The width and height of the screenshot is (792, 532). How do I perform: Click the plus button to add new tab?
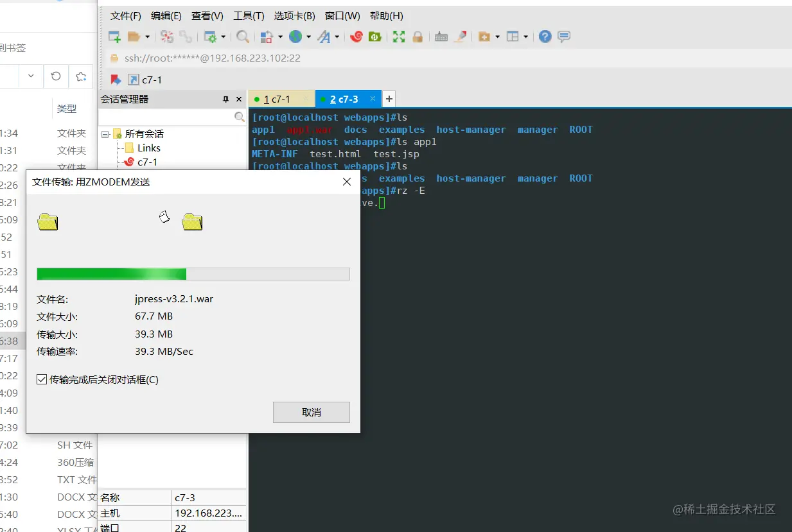pos(389,99)
